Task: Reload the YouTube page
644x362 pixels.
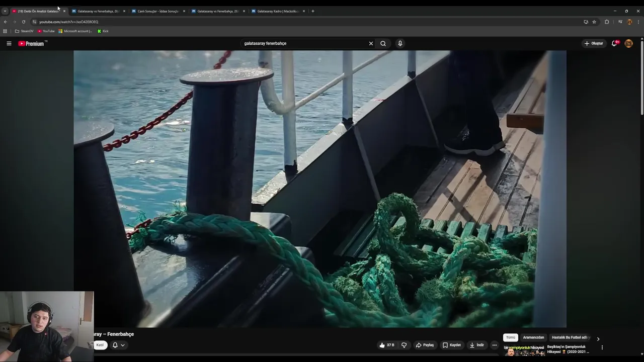Action: [24, 22]
